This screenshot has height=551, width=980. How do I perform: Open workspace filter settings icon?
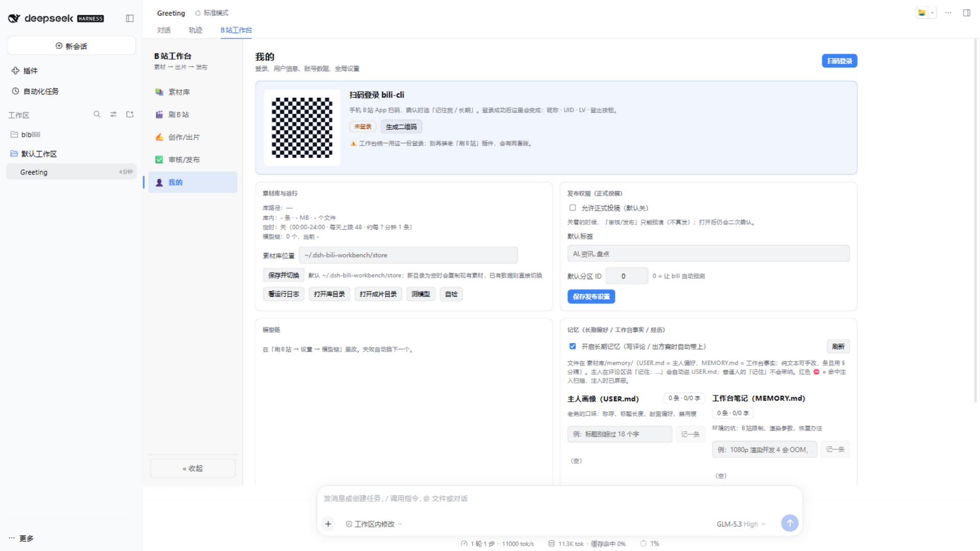(x=113, y=114)
